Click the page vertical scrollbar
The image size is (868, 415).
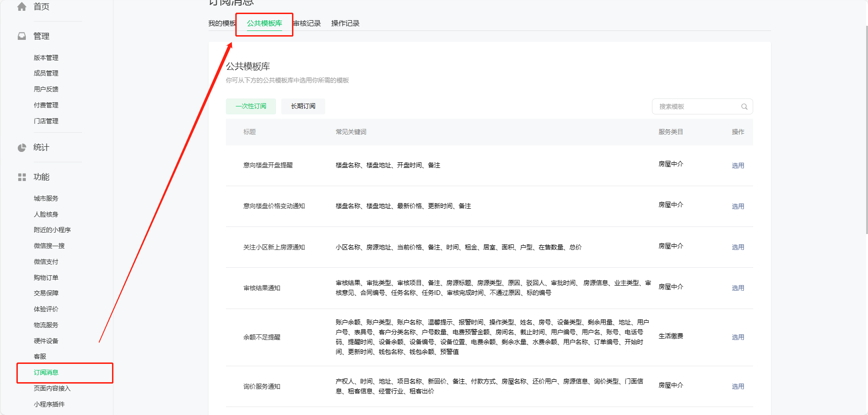867,129
